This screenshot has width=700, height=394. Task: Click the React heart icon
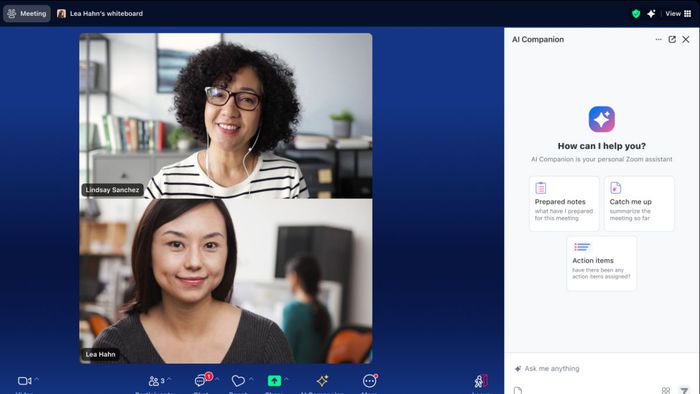coord(238,381)
